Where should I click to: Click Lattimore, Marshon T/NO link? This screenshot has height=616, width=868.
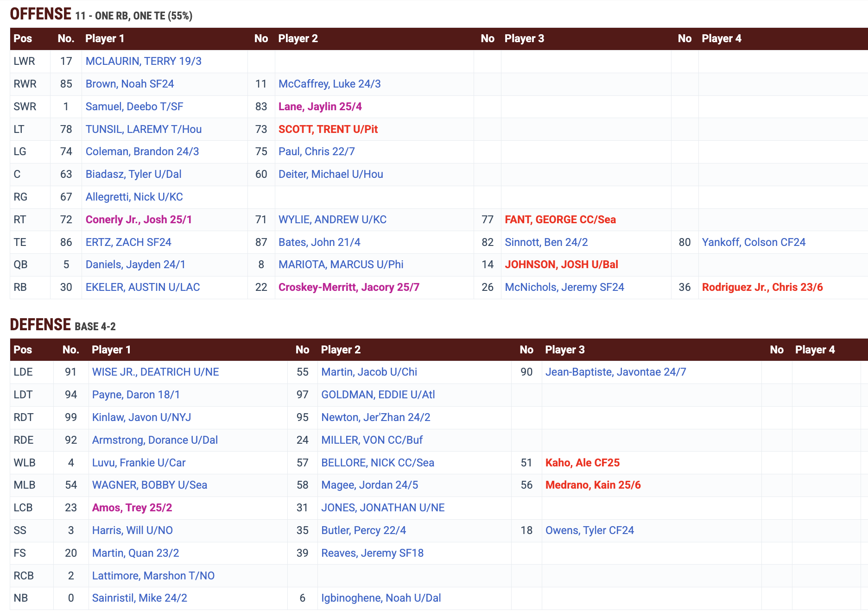point(153,576)
